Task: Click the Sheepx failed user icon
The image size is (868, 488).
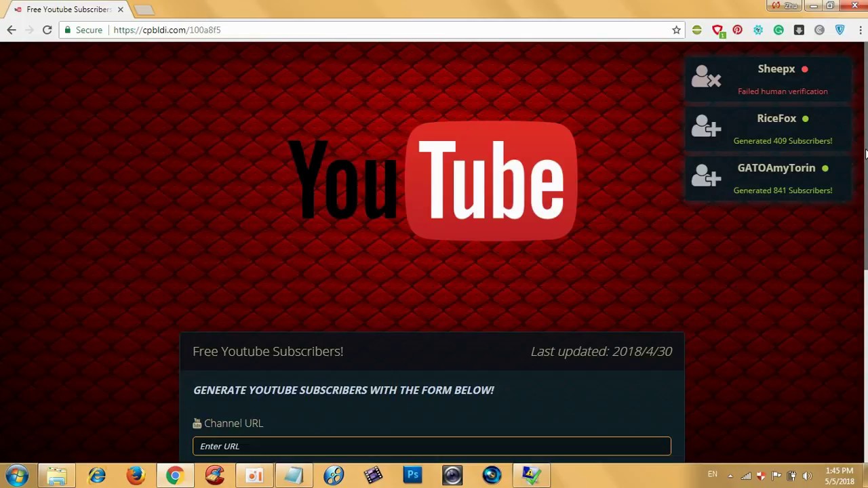Action: (706, 77)
